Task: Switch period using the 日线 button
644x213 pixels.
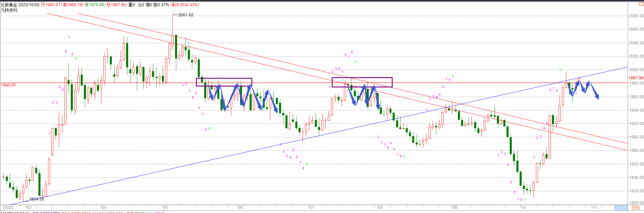Action: click(636, 208)
